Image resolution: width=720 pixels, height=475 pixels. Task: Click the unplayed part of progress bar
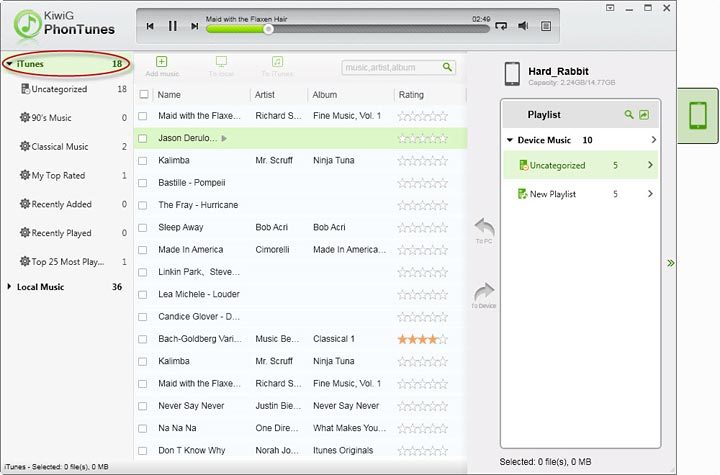click(x=381, y=29)
